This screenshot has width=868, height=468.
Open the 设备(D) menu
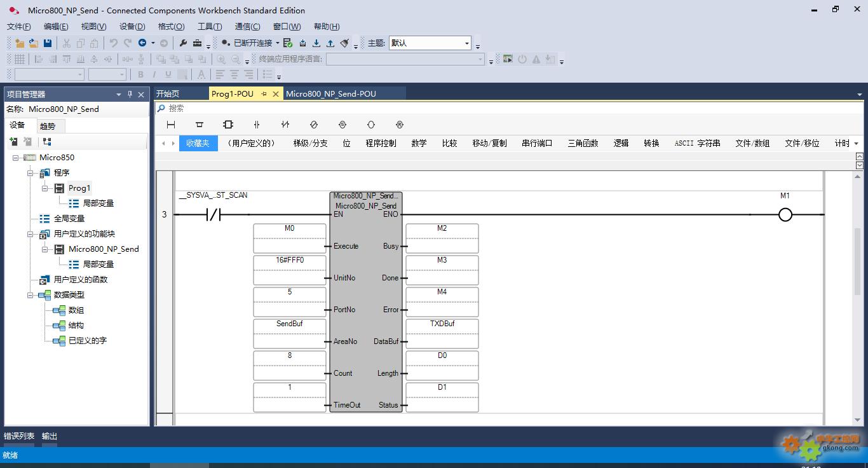(132, 26)
